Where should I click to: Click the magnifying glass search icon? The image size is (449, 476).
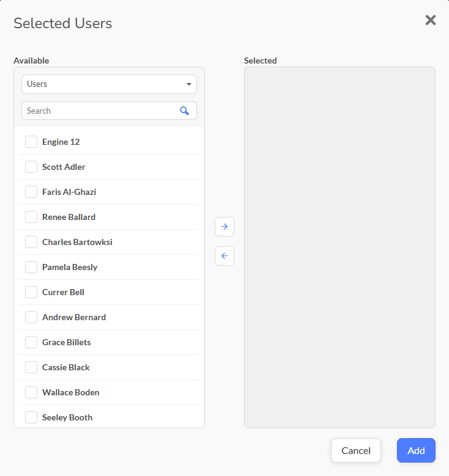coord(184,111)
